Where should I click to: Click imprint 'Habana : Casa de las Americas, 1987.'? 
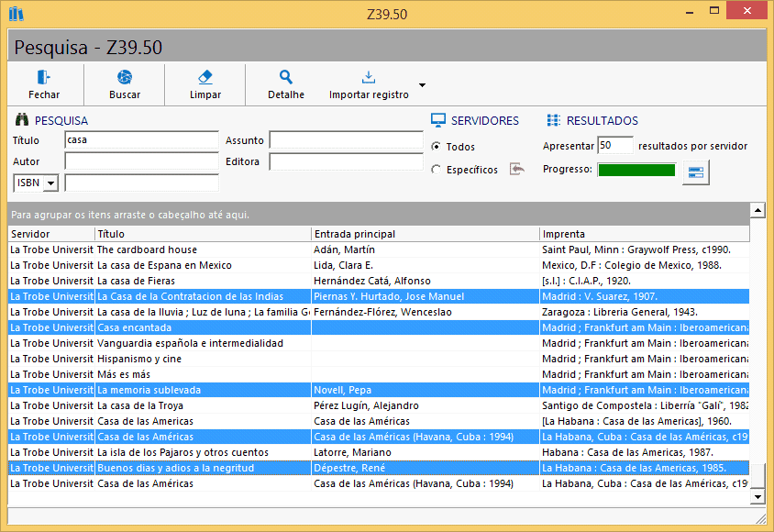point(627,452)
